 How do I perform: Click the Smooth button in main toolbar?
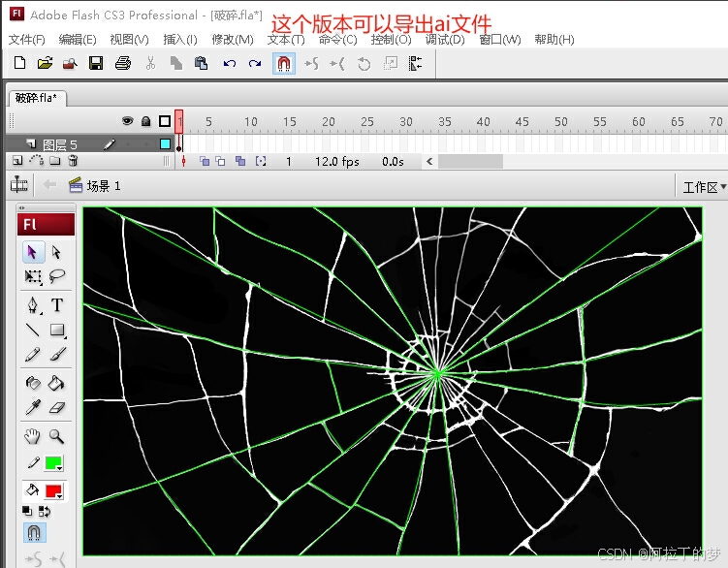311,63
